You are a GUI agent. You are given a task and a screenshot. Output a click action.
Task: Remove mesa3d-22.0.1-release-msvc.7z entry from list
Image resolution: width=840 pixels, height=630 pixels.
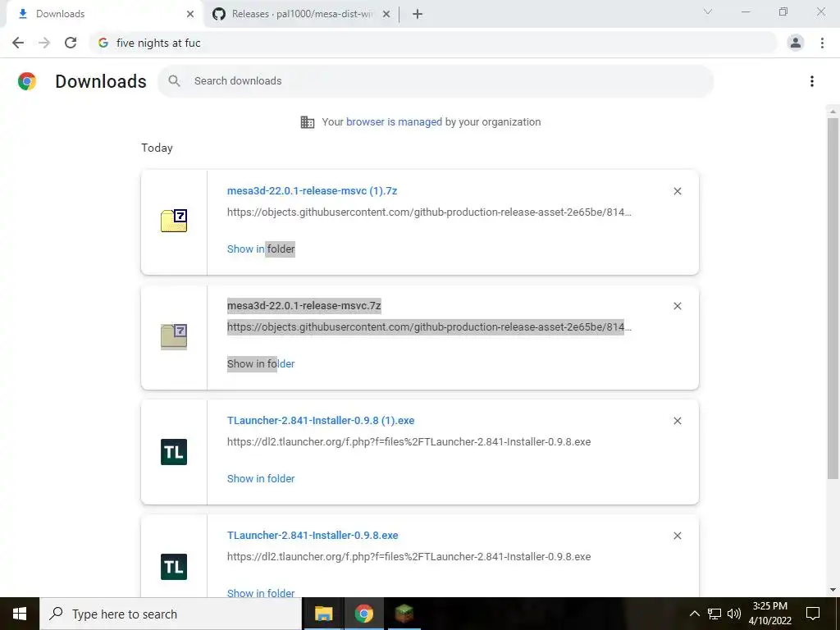pos(677,306)
